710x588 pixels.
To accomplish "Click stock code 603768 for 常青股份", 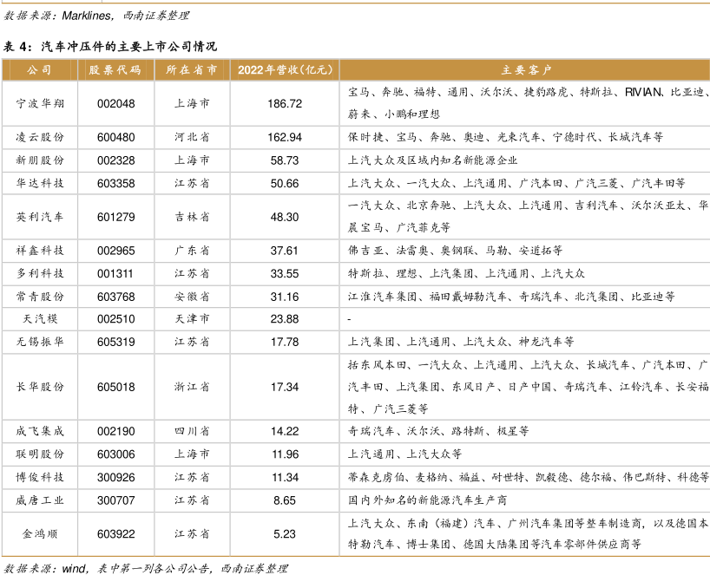I will (115, 296).
